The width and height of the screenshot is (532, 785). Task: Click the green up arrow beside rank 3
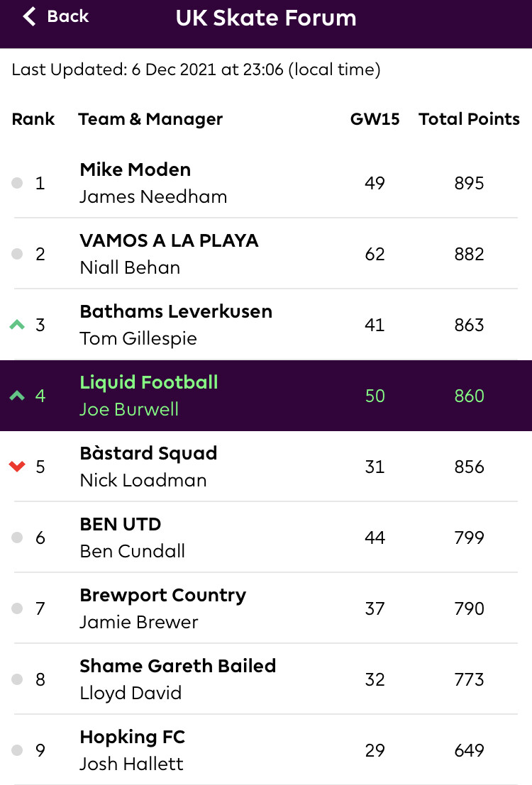[17, 325]
